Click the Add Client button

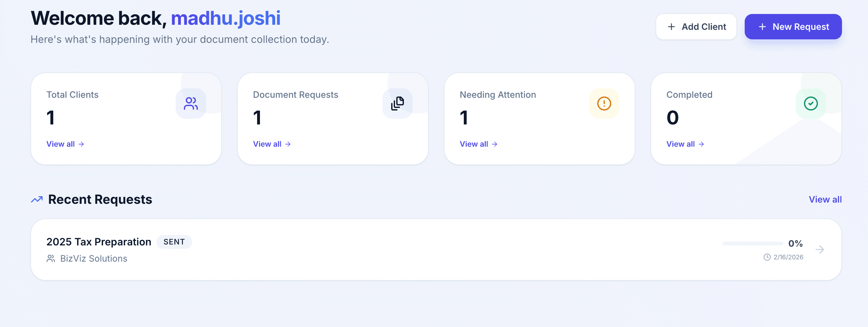(696, 26)
